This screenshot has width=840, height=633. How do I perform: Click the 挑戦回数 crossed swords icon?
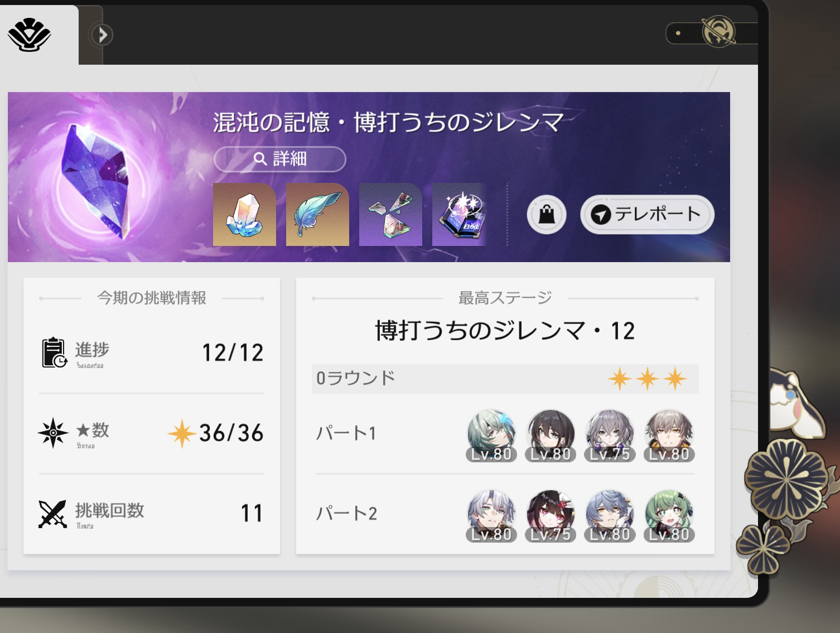[52, 514]
